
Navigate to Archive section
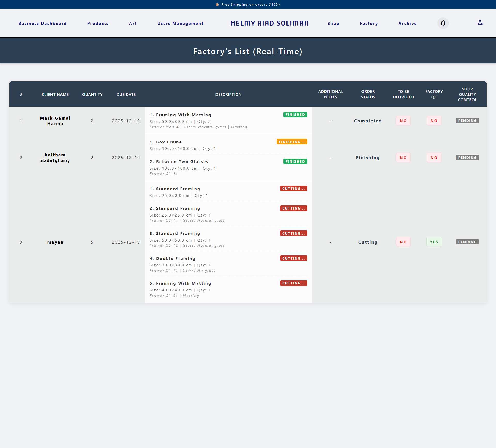pos(407,23)
